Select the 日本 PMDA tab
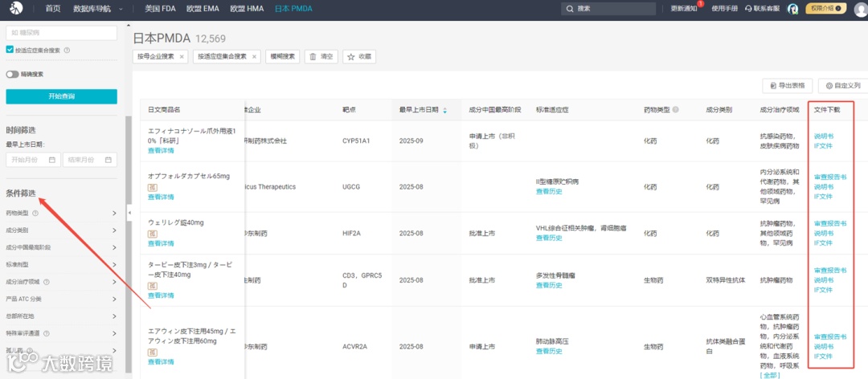This screenshot has height=379, width=868. 293,9
